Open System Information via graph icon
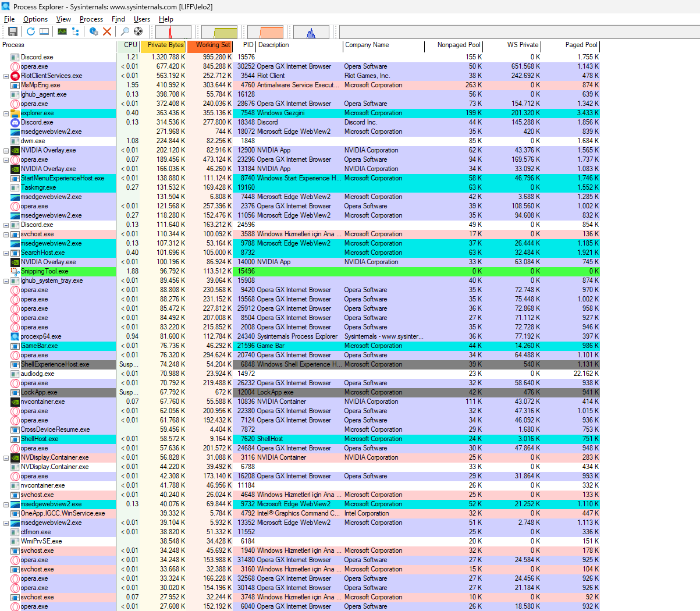 (x=62, y=31)
